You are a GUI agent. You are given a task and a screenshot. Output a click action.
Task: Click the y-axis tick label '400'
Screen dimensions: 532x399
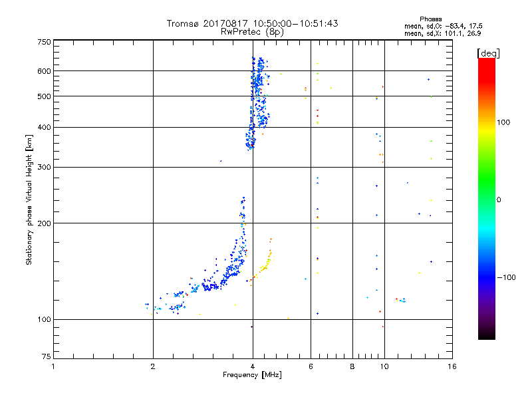[x=45, y=128]
